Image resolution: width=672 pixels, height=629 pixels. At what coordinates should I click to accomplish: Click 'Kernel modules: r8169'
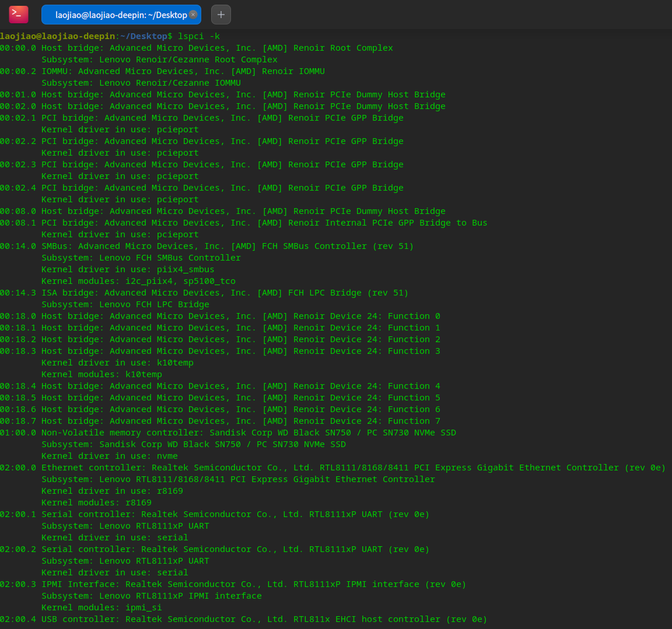pos(96,503)
